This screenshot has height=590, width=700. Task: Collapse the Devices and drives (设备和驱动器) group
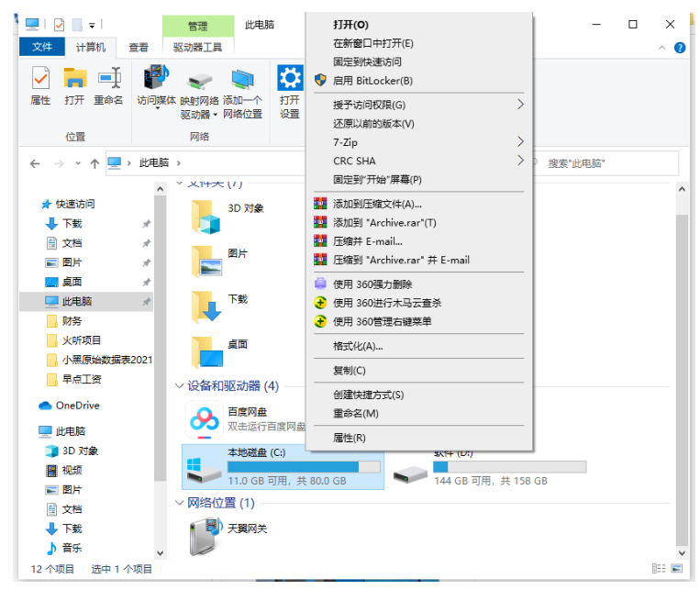point(180,386)
